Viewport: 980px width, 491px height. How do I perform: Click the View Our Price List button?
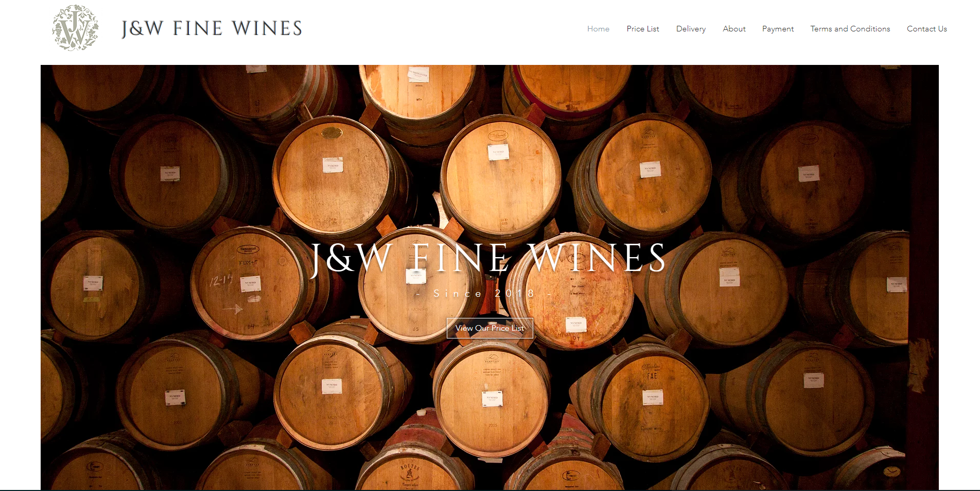tap(489, 328)
